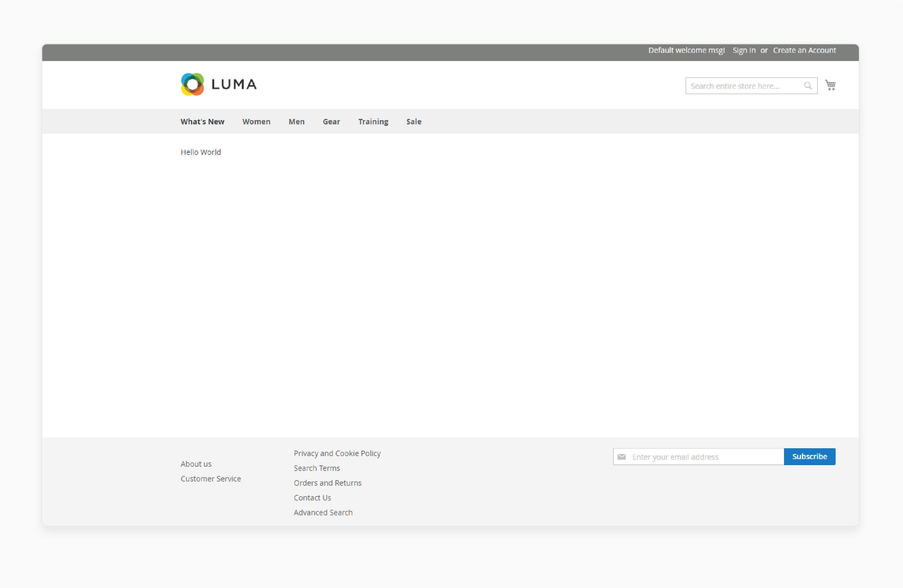Click the shopping cart icon

point(831,85)
